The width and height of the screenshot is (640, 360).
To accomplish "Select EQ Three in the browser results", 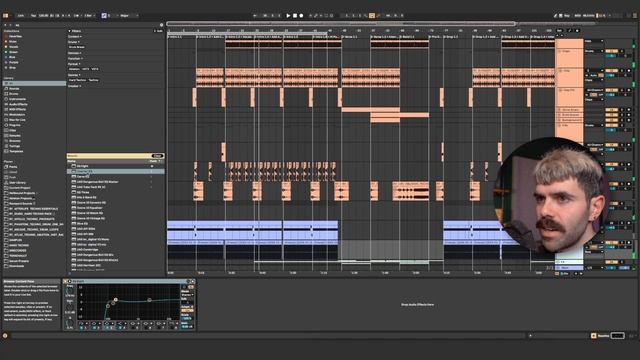I will coord(116,192).
